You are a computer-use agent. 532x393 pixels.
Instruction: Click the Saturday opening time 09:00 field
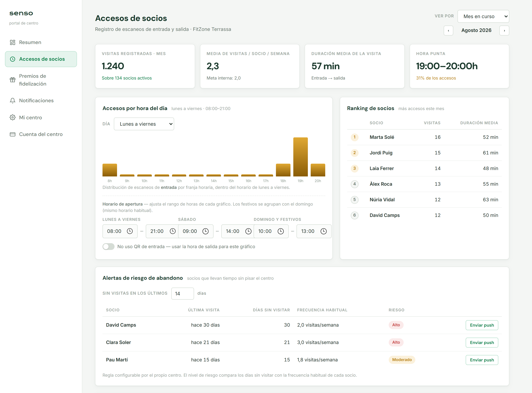click(x=196, y=231)
